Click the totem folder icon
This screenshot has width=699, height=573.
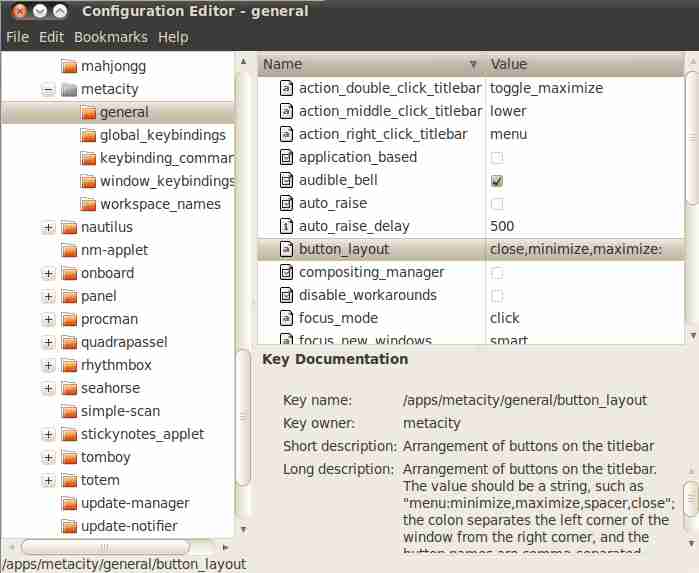(69, 481)
